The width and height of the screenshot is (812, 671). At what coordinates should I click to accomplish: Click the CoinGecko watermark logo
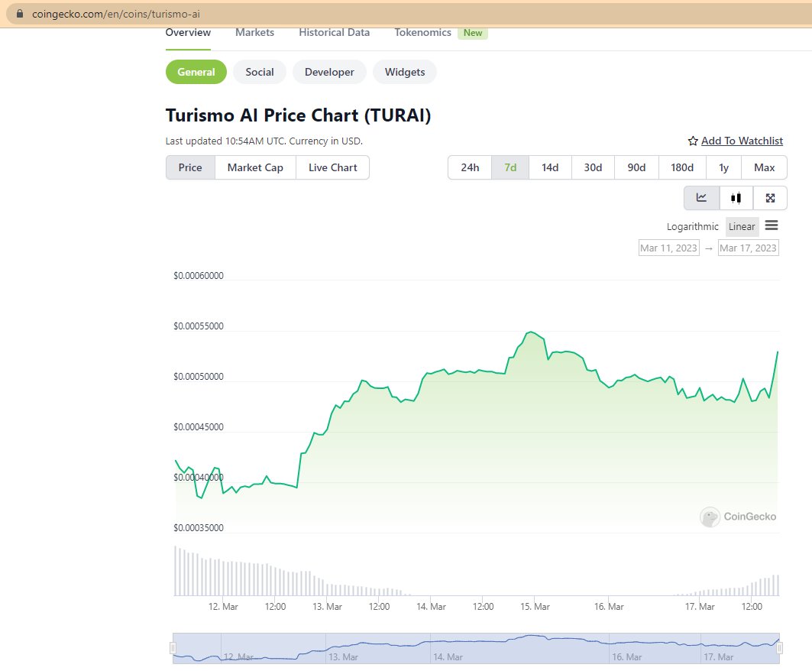click(x=710, y=517)
